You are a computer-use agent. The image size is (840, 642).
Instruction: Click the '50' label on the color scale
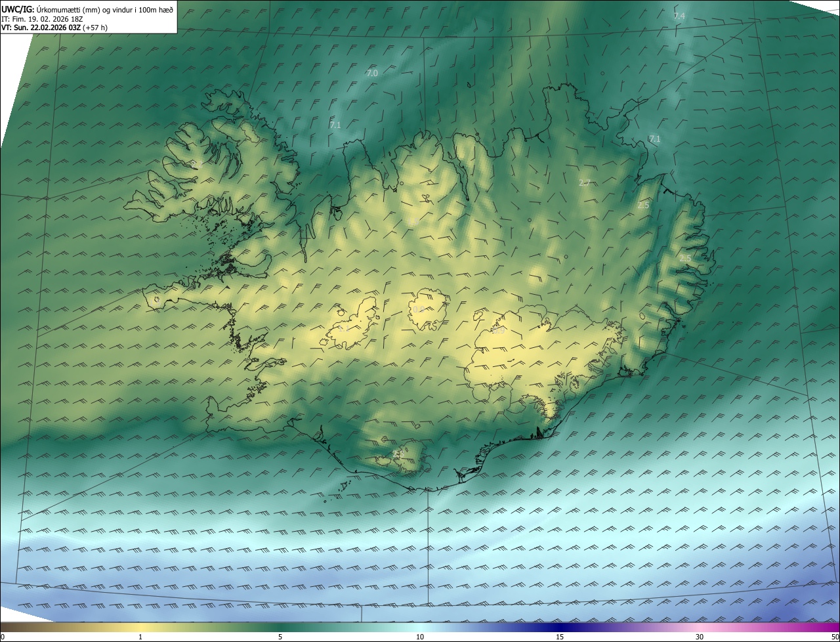[835, 637]
